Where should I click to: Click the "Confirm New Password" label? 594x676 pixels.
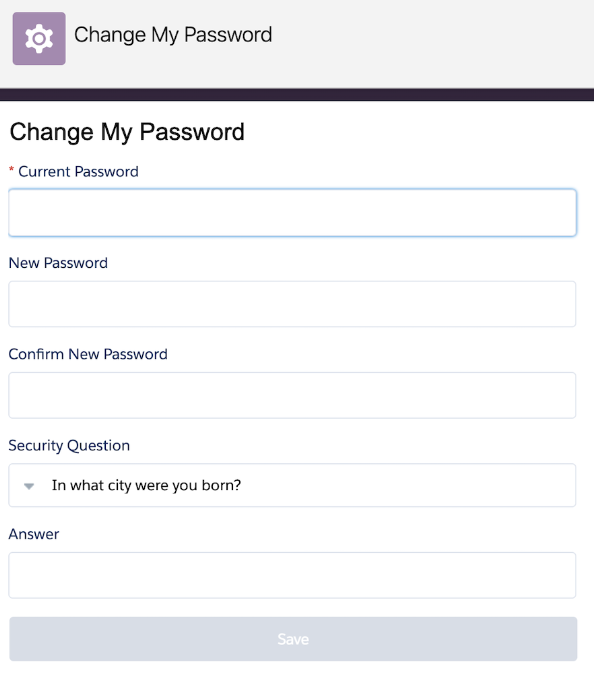pyautogui.click(x=88, y=354)
